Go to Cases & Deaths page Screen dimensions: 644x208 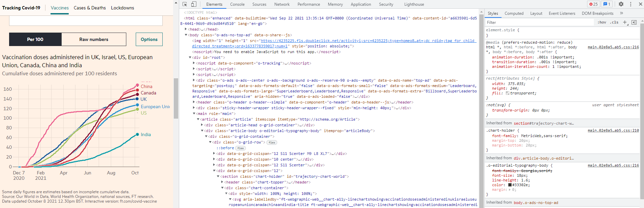click(x=90, y=8)
